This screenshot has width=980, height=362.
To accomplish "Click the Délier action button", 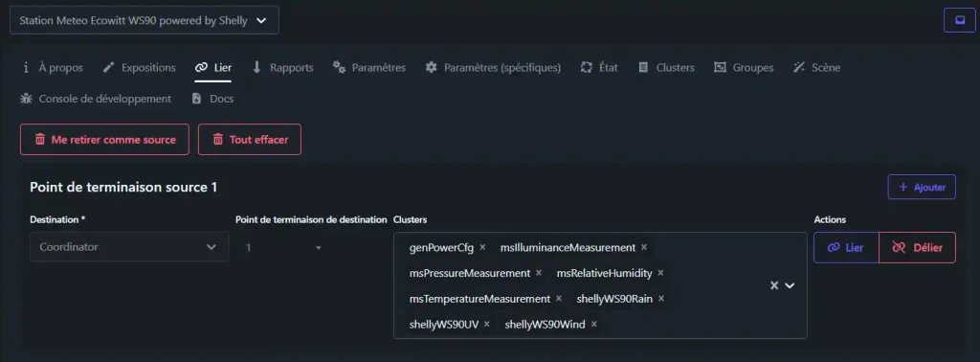I will (917, 248).
